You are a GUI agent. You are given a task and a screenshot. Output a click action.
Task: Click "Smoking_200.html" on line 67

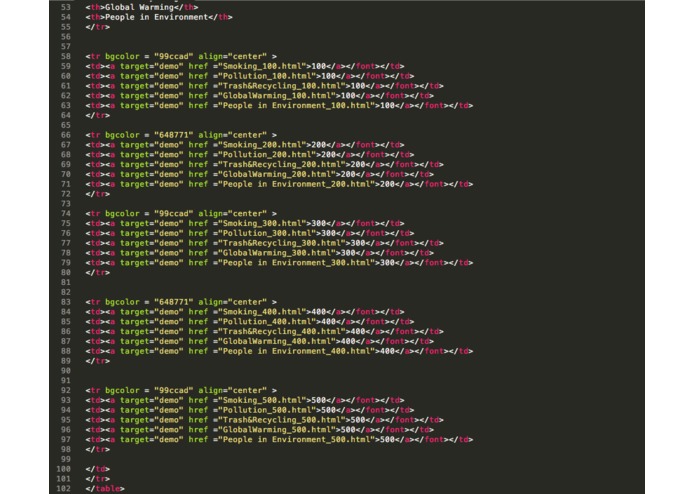coord(262,144)
